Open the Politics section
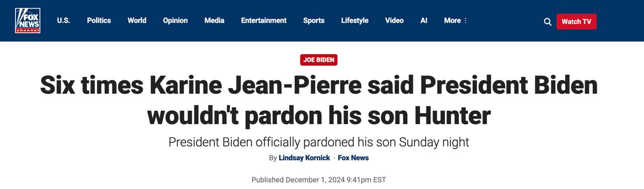The image size is (644, 189). [99, 21]
